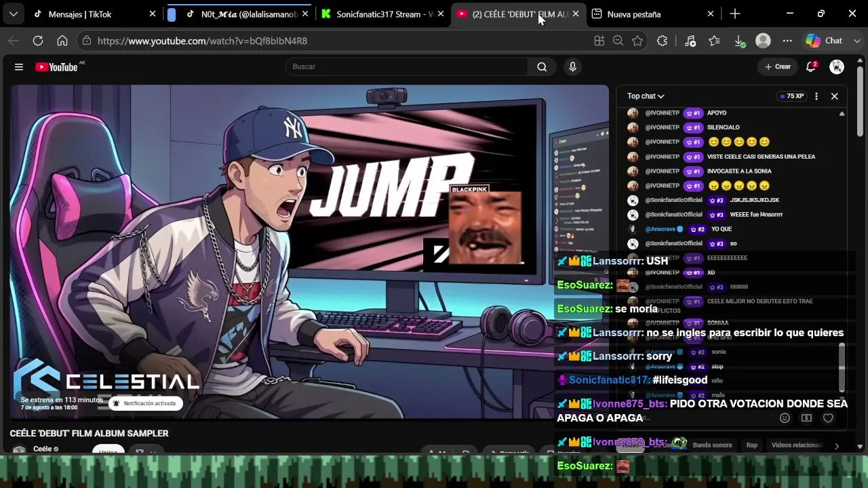The width and height of the screenshot is (868, 488).
Task: Click the chat message 'YO QUE'
Action: tap(722, 229)
